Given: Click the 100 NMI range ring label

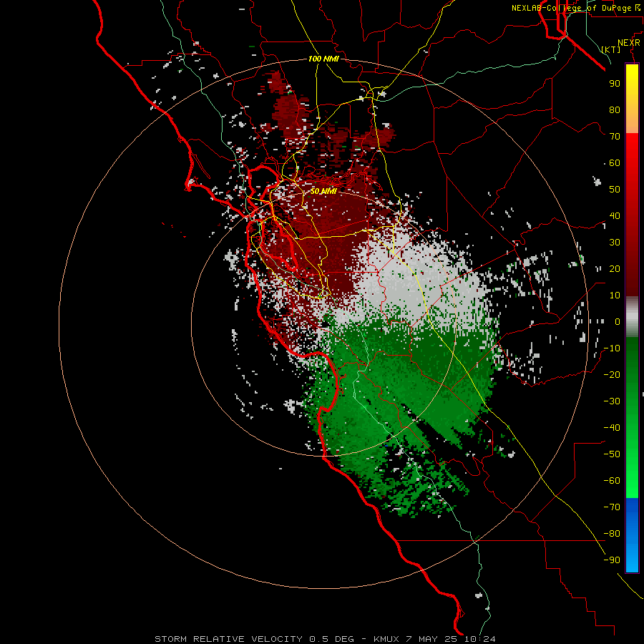Looking at the screenshot, I should coord(323,59).
